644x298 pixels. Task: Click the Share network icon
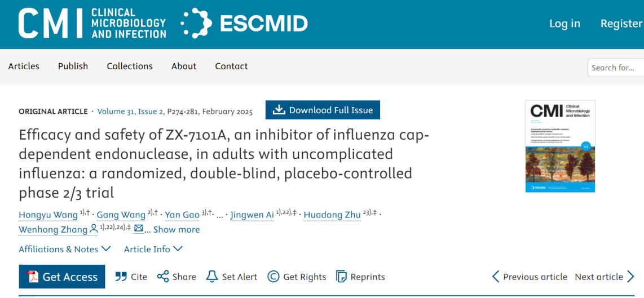(163, 277)
